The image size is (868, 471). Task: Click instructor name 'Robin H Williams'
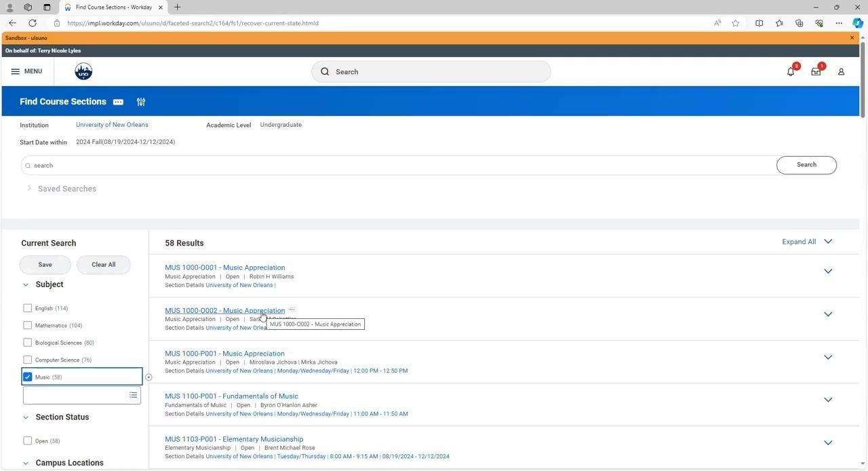tap(271, 277)
